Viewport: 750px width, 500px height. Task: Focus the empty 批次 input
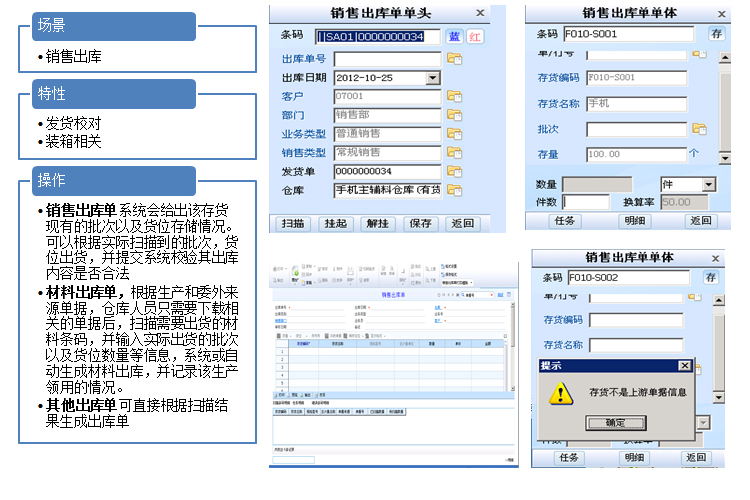point(637,129)
